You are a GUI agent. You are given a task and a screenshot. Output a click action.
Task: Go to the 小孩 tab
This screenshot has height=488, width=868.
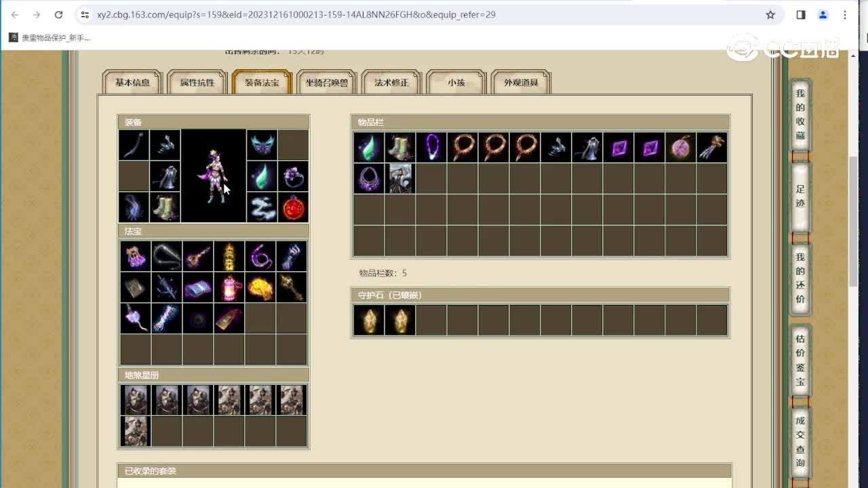point(456,83)
